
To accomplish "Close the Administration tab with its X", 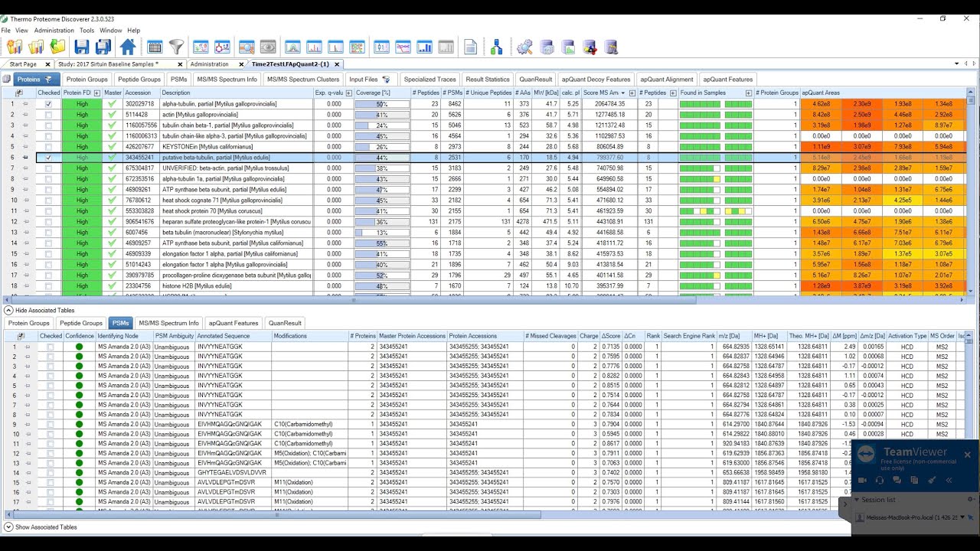I will pos(241,64).
